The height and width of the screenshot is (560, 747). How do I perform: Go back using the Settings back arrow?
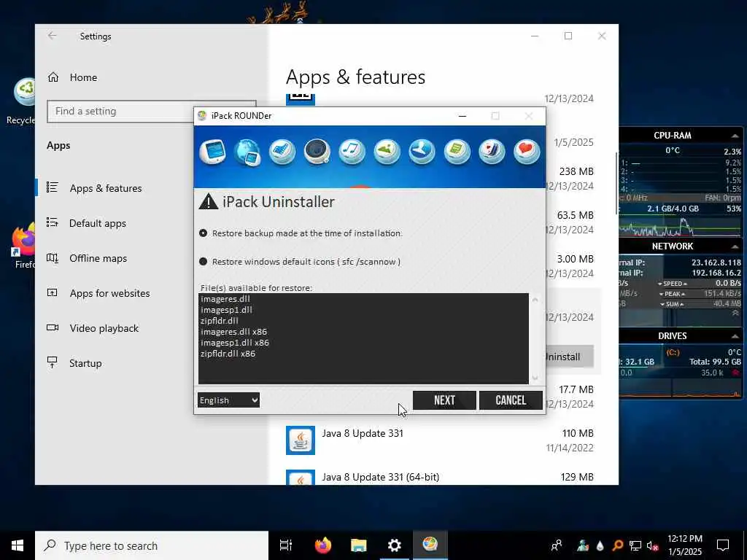52,36
